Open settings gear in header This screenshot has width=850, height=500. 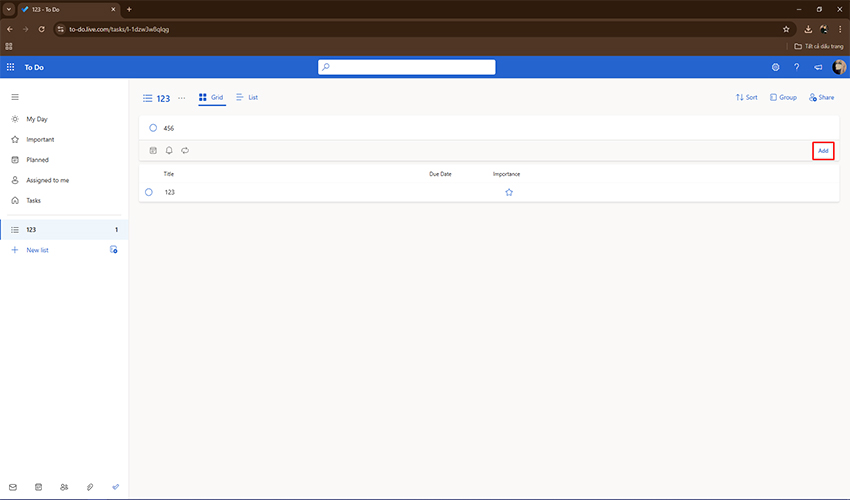(x=775, y=67)
